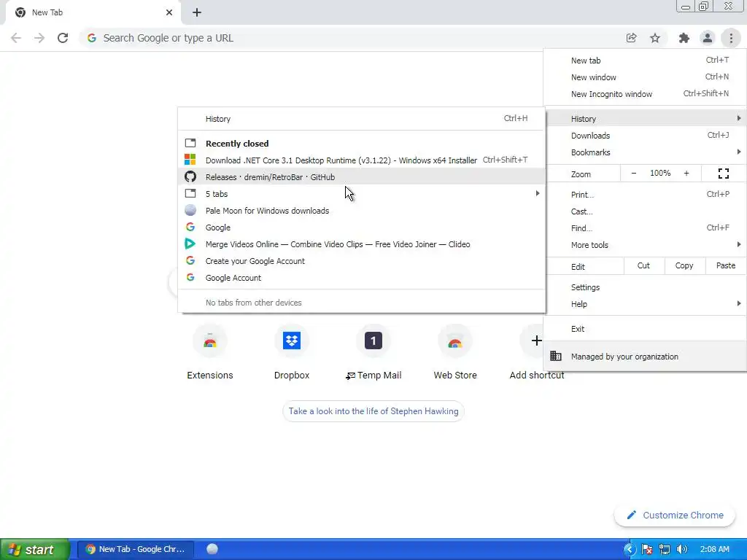747x560 pixels.
Task: Expand the More tools submenu
Action: point(645,245)
